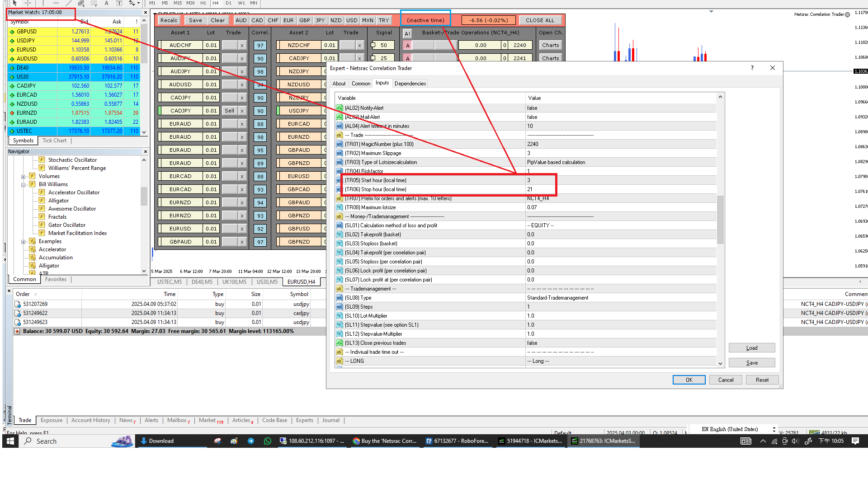Click the Fractals indicator icon in Navigator
Screen dimensions: 868x488
coord(42,217)
